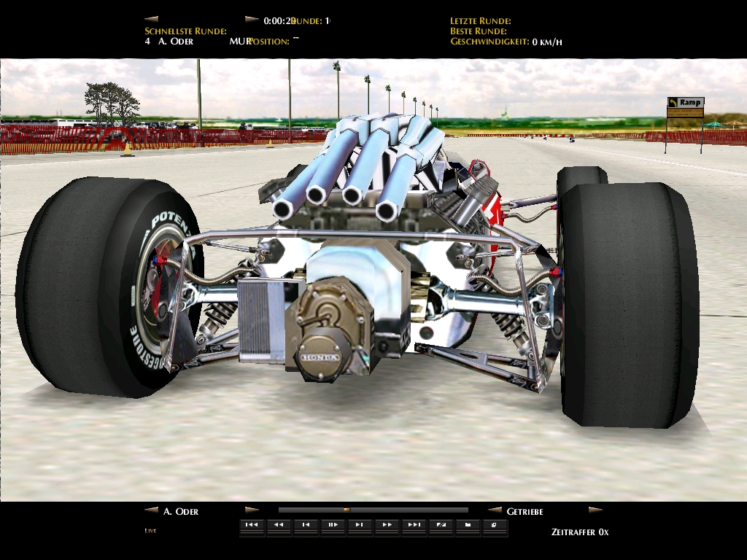The image size is (747, 560).
Task: Click the top right-pointing arrow near timer
Action: 252,19
